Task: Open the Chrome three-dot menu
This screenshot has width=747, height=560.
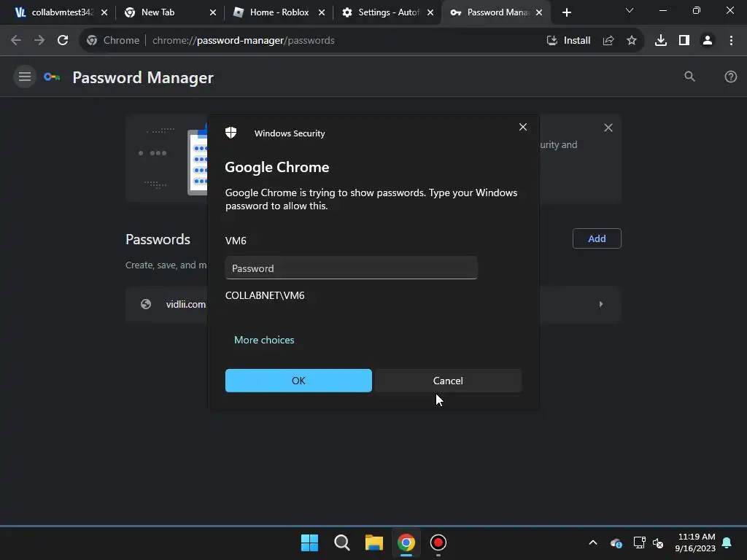Action: click(x=731, y=41)
